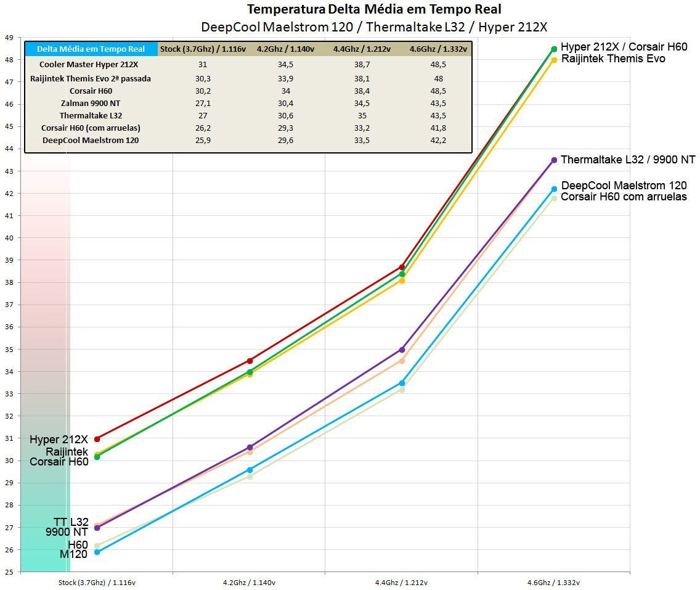Image resolution: width=700 pixels, height=590 pixels.
Task: Click table row label "Raijintek Themis Evo 2ª passada"
Action: [x=91, y=79]
